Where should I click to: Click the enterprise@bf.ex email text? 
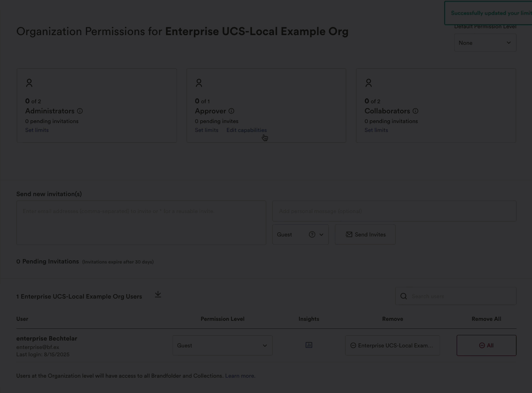click(38, 347)
